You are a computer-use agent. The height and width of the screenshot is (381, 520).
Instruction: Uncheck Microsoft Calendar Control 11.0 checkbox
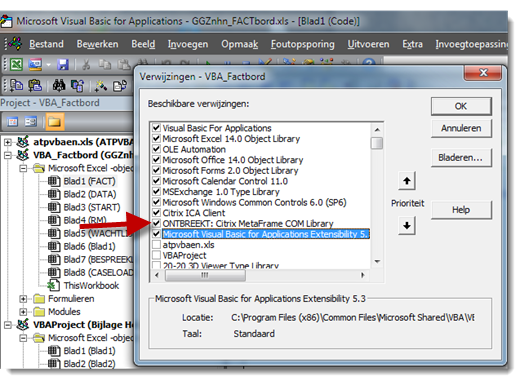click(156, 181)
